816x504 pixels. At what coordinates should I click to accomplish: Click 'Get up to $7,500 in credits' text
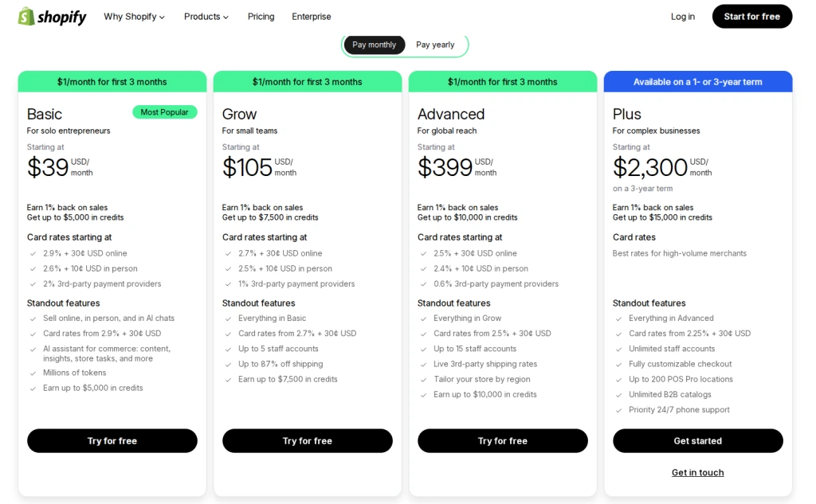coord(270,217)
